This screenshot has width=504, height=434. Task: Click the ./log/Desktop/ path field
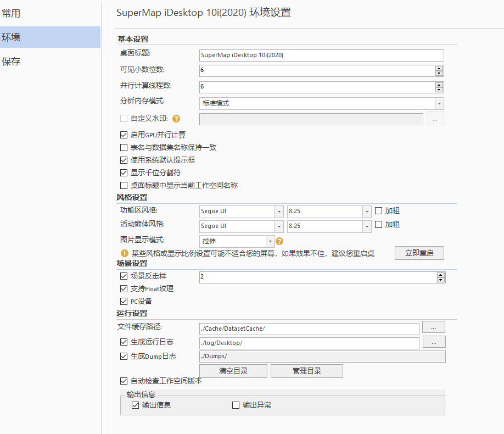pos(309,343)
